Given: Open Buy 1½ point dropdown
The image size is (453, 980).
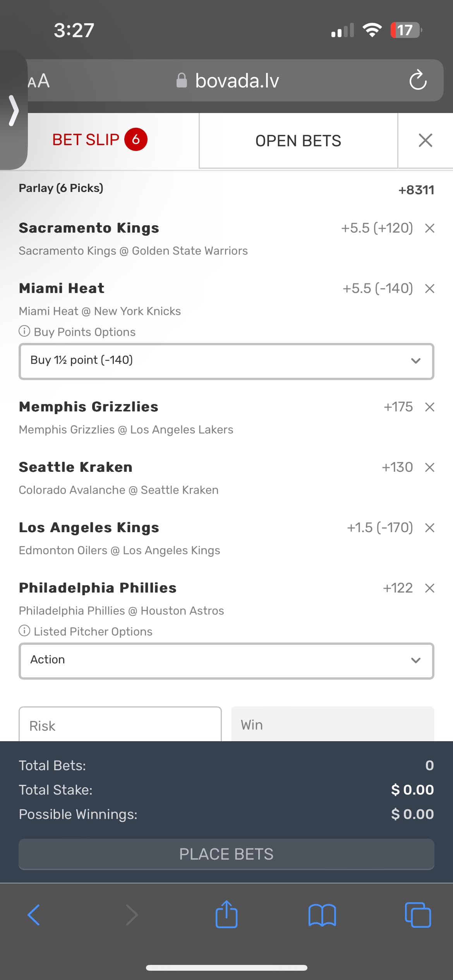Looking at the screenshot, I should pyautogui.click(x=226, y=361).
